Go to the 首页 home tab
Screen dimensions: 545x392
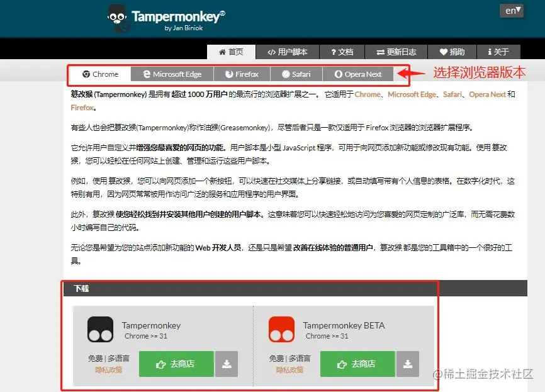point(231,52)
